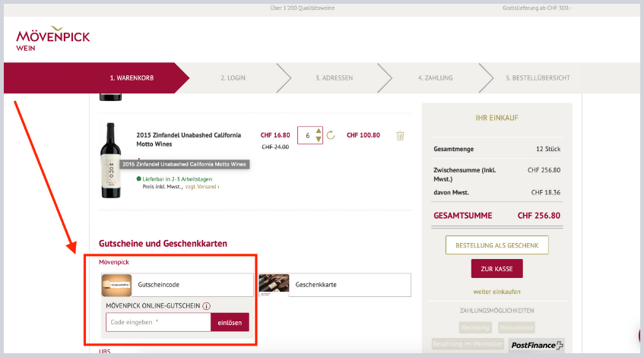Open the Mövenpick Wein logo homepage

[x=52, y=39]
